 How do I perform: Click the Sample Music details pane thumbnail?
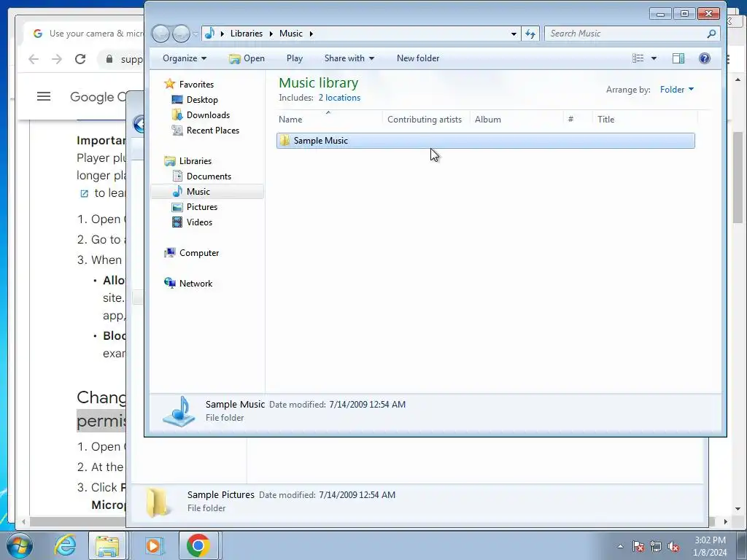point(179,411)
